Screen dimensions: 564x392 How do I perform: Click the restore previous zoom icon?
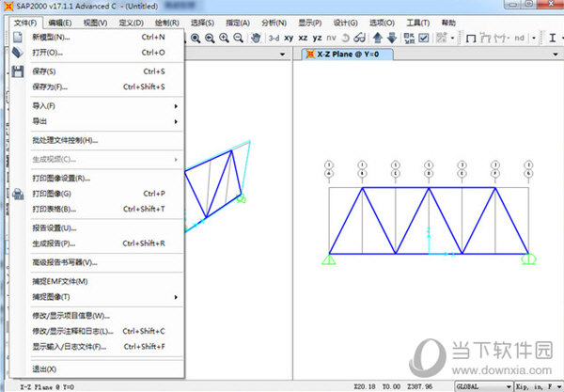pos(210,38)
